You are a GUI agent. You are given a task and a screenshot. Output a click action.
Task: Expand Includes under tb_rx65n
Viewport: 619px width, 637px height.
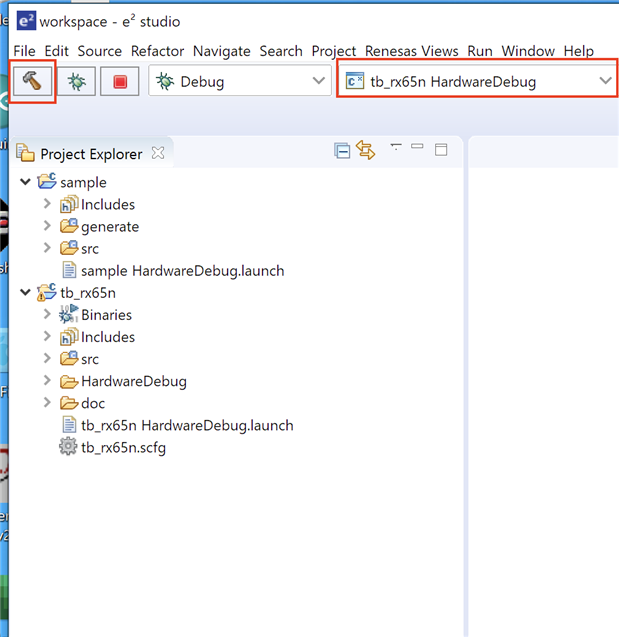[x=47, y=336]
